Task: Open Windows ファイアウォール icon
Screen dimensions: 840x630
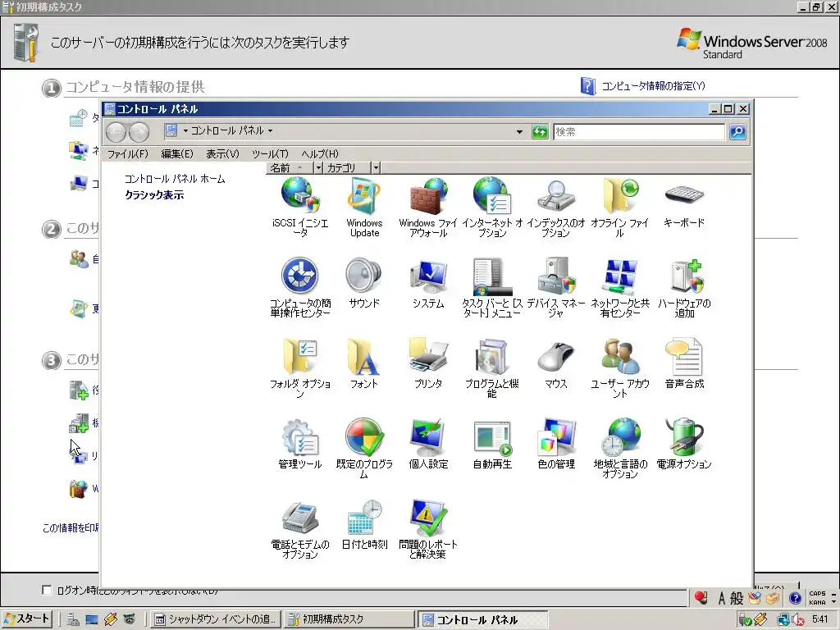Action: (428, 207)
